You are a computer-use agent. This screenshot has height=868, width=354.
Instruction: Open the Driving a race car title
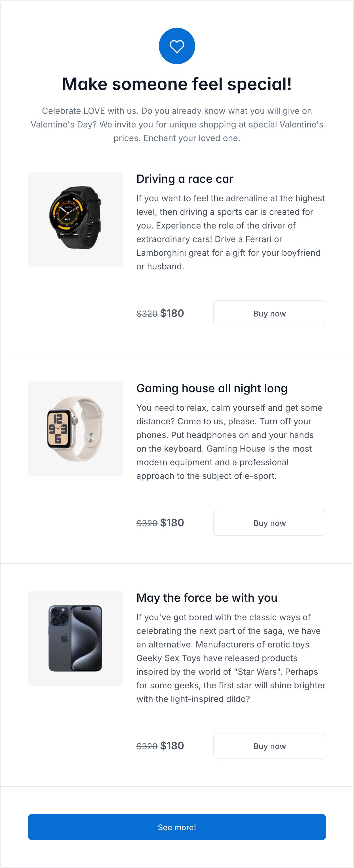pyautogui.click(x=185, y=179)
